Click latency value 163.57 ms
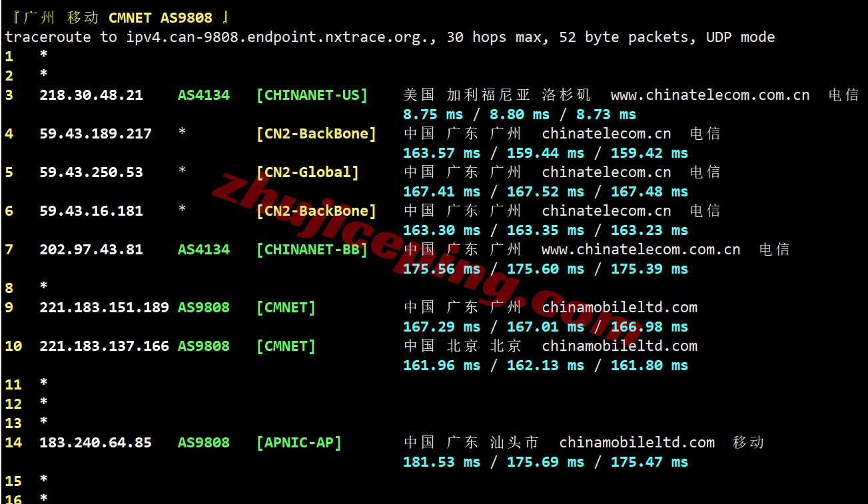Viewport: 868px width, 504px height. [x=442, y=153]
